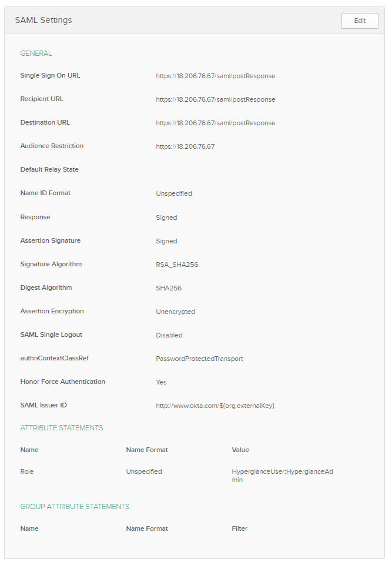The image size is (392, 562).
Task: Click the Audience Restriction URL value
Action: (185, 146)
